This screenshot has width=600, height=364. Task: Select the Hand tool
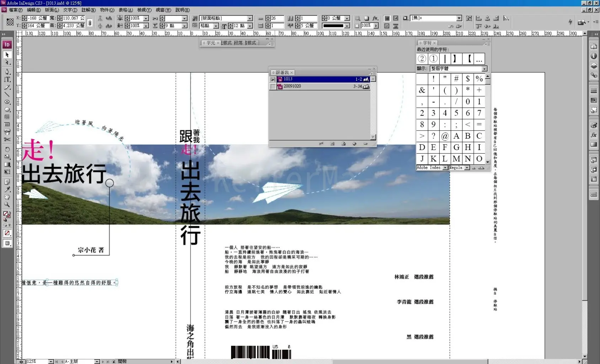click(7, 197)
